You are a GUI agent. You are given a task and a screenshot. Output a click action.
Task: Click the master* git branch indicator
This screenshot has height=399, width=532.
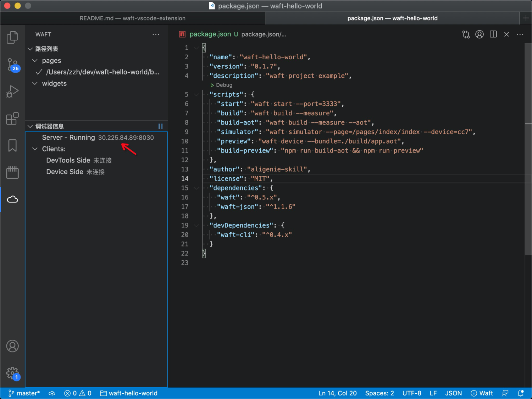tap(24, 393)
